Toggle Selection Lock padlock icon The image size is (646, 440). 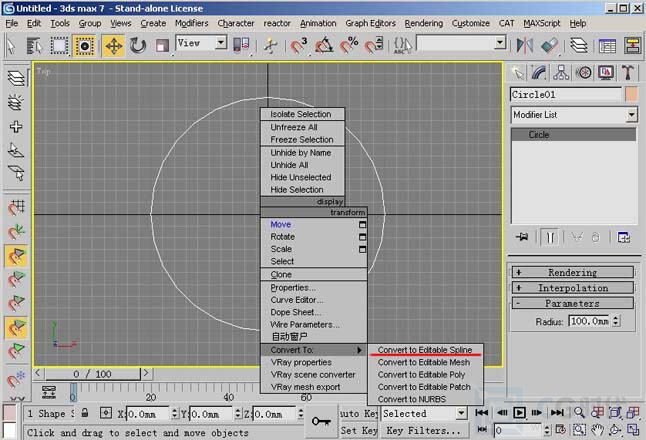click(x=84, y=413)
